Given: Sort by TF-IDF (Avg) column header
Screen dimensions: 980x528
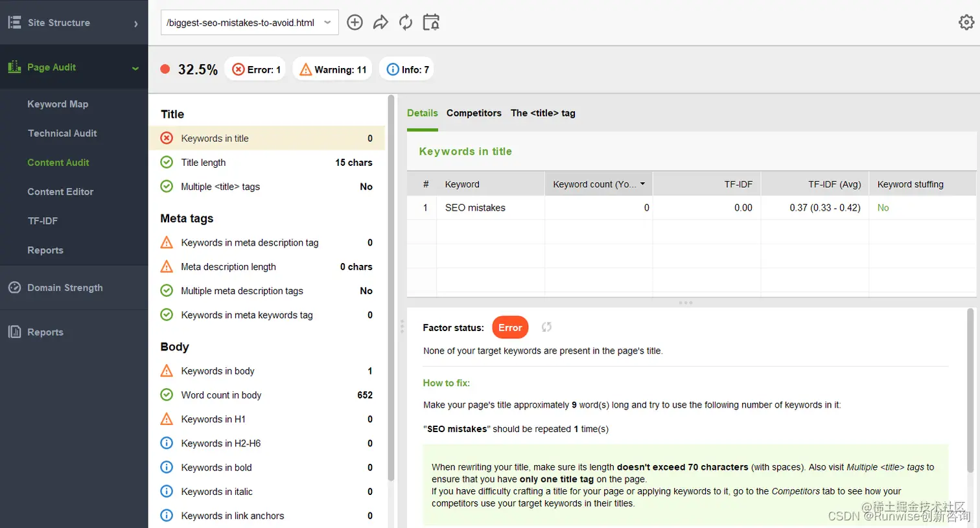Looking at the screenshot, I should [815, 184].
